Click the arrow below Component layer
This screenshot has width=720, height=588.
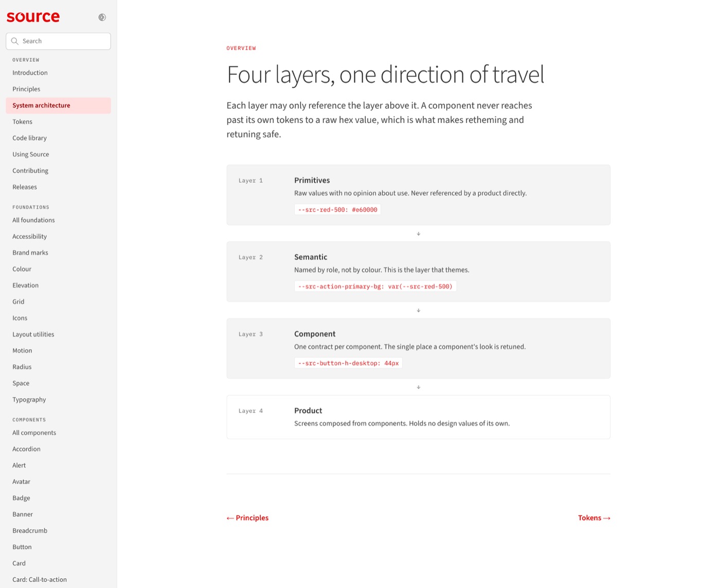tap(418, 387)
